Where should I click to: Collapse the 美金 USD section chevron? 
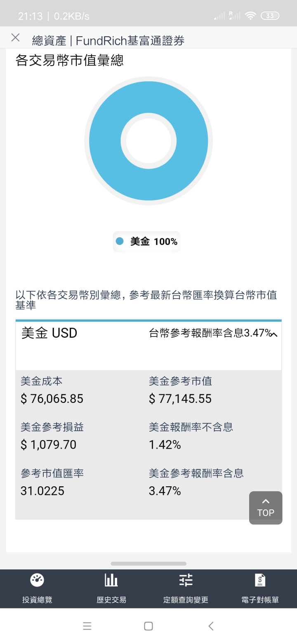pos(273,334)
